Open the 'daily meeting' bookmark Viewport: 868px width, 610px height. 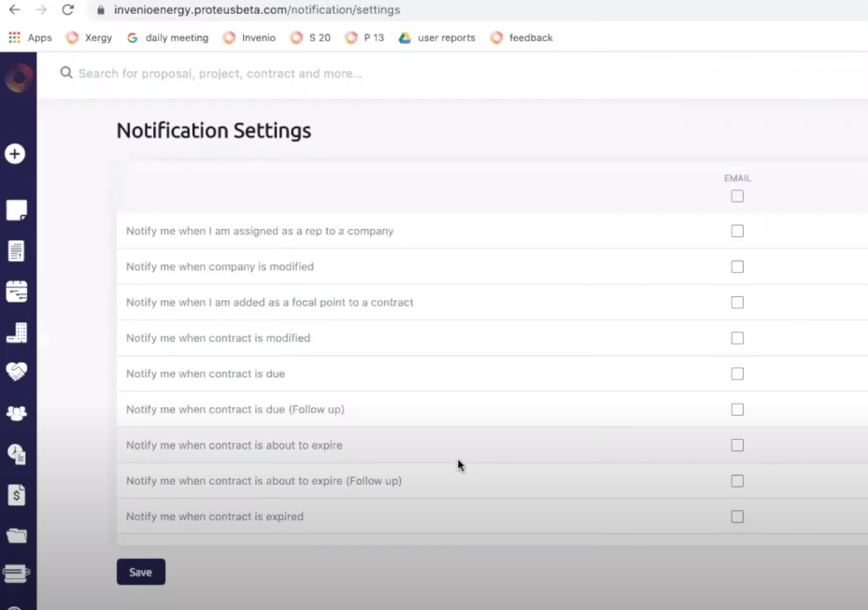pyautogui.click(x=167, y=38)
